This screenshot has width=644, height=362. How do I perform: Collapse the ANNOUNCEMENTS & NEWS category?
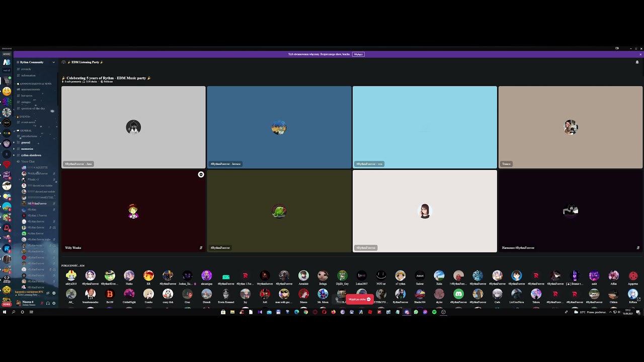[x=35, y=83]
